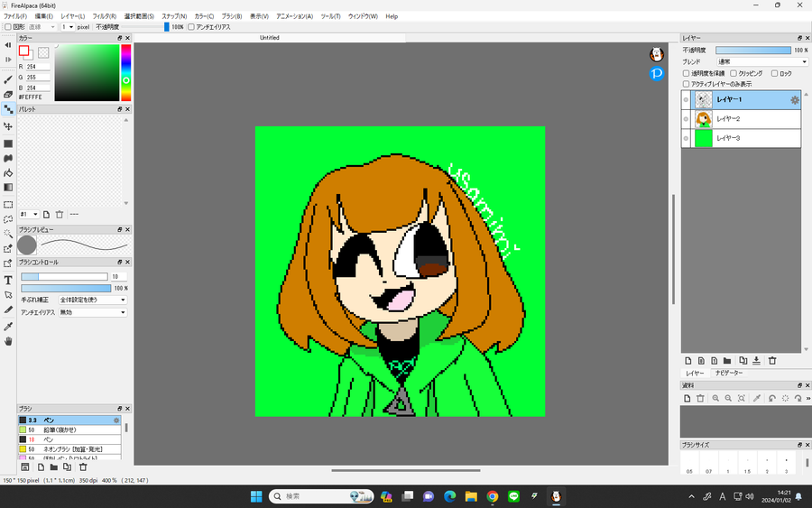Open the アンチエイリアス dropdown in brush control
Image resolution: width=812 pixels, height=508 pixels.
point(92,313)
